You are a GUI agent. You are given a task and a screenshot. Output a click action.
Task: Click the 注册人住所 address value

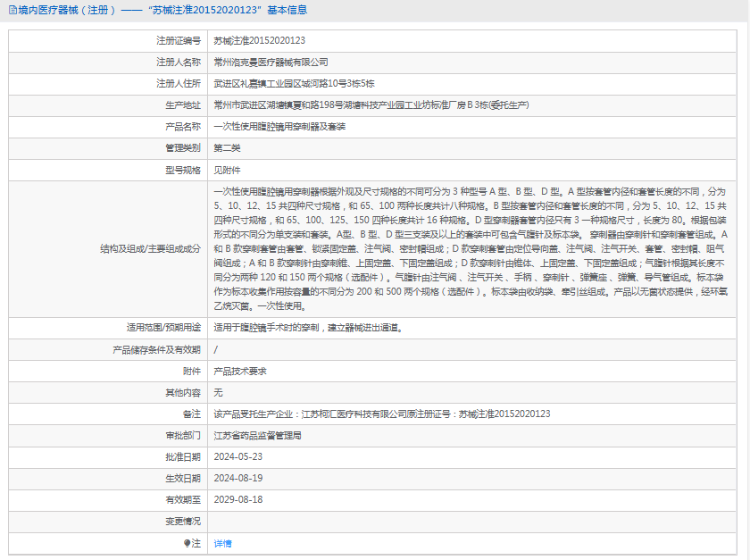click(x=294, y=84)
